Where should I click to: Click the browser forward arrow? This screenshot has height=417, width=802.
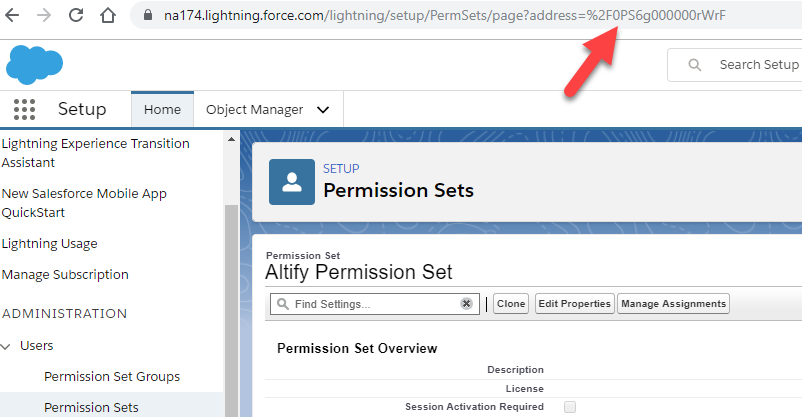point(44,16)
